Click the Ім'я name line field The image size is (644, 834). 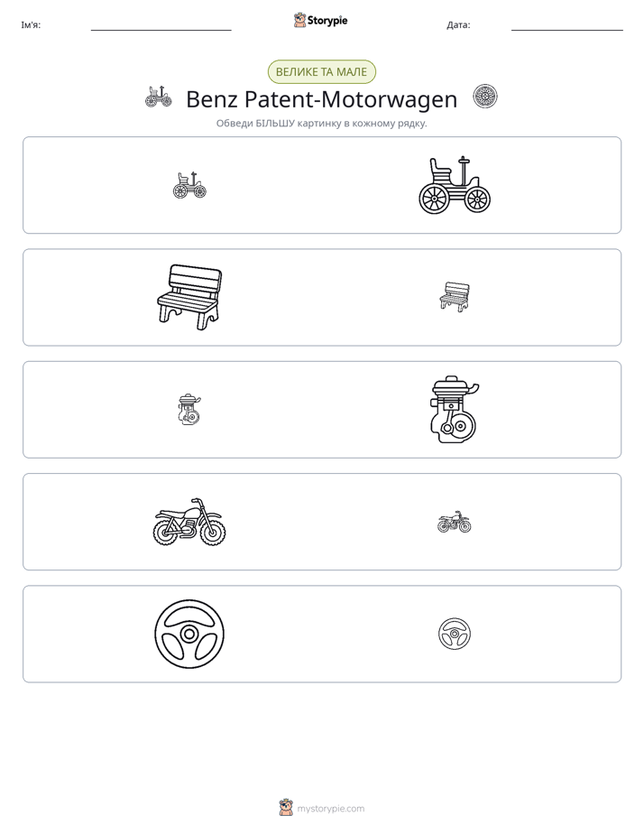point(161,25)
